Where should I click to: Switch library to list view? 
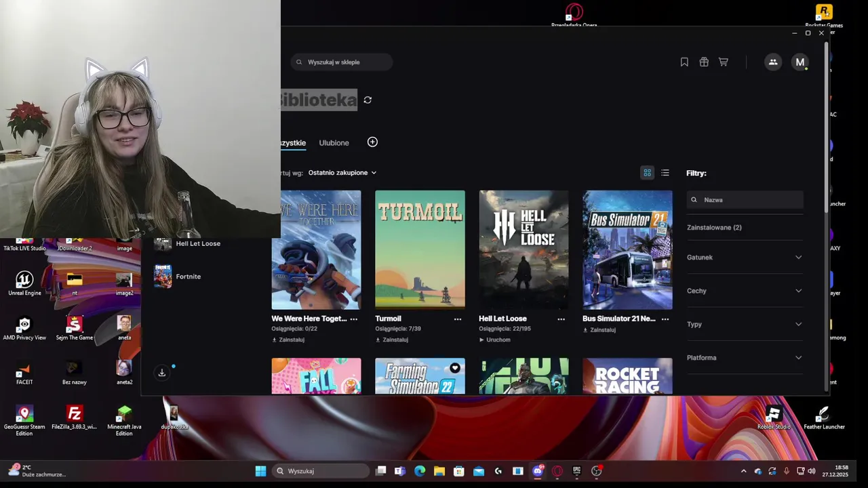coord(665,173)
